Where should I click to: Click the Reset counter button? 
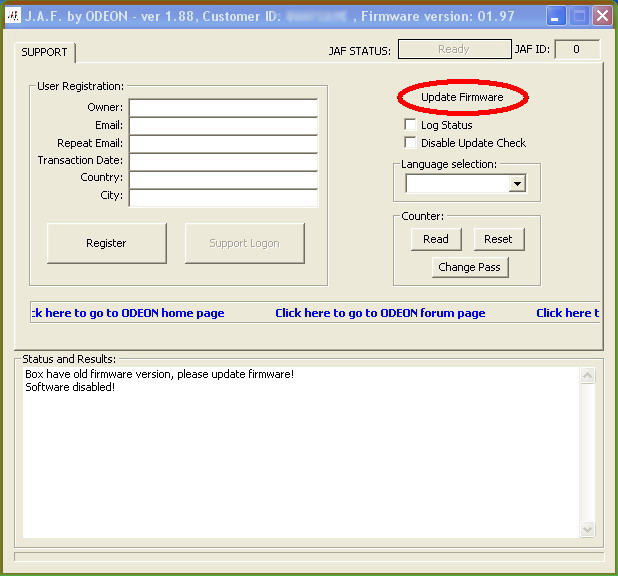click(499, 239)
